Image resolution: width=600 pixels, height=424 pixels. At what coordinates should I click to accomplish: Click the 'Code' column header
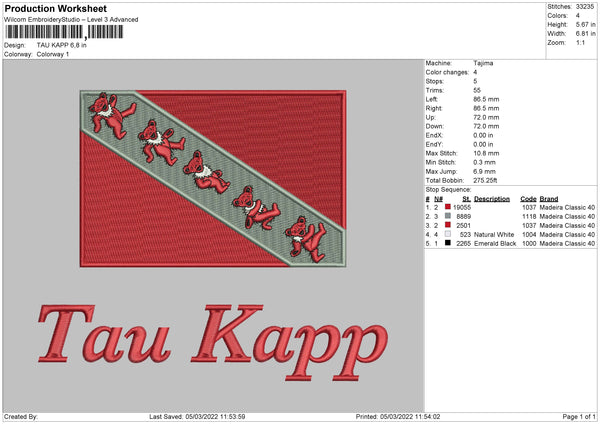(528, 199)
